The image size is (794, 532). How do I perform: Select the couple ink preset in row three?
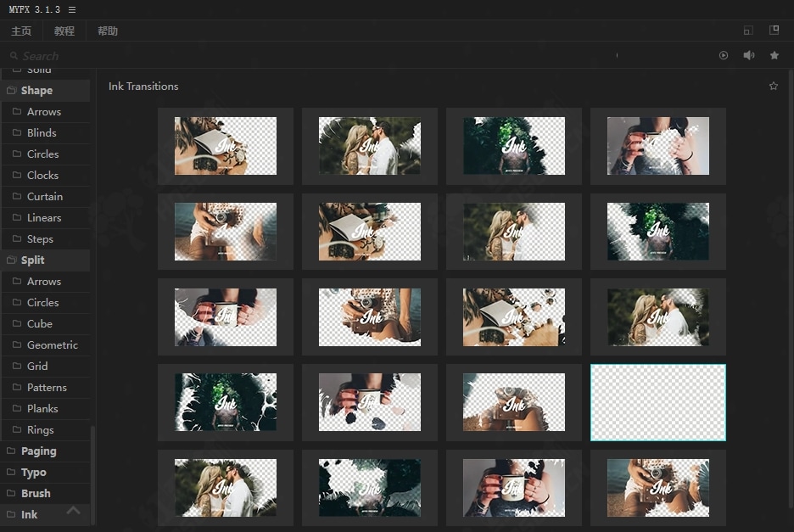[x=658, y=317]
